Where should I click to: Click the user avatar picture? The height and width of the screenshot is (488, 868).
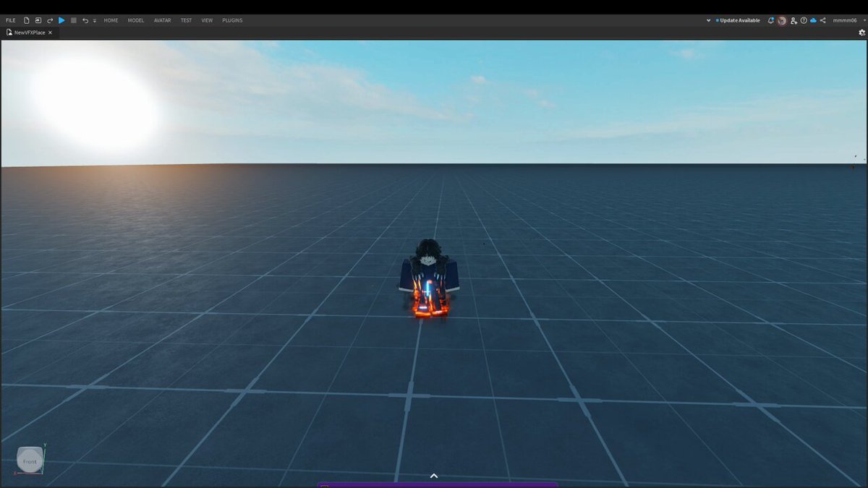(x=782, y=20)
